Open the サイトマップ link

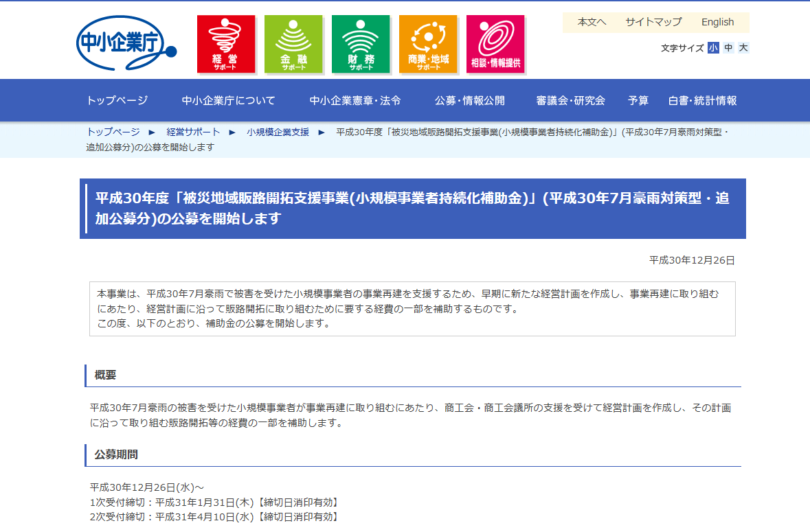653,22
